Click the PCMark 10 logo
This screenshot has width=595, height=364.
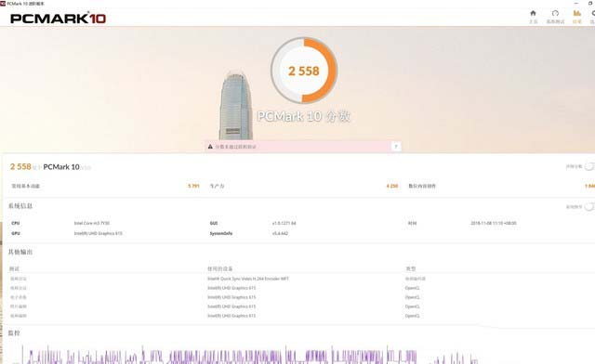click(x=58, y=19)
